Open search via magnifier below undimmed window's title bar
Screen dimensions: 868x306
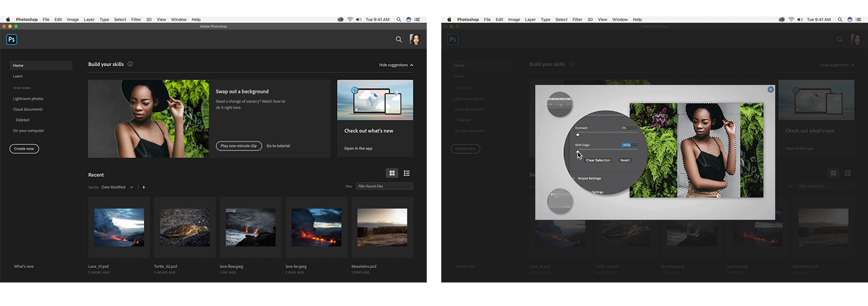coord(398,39)
